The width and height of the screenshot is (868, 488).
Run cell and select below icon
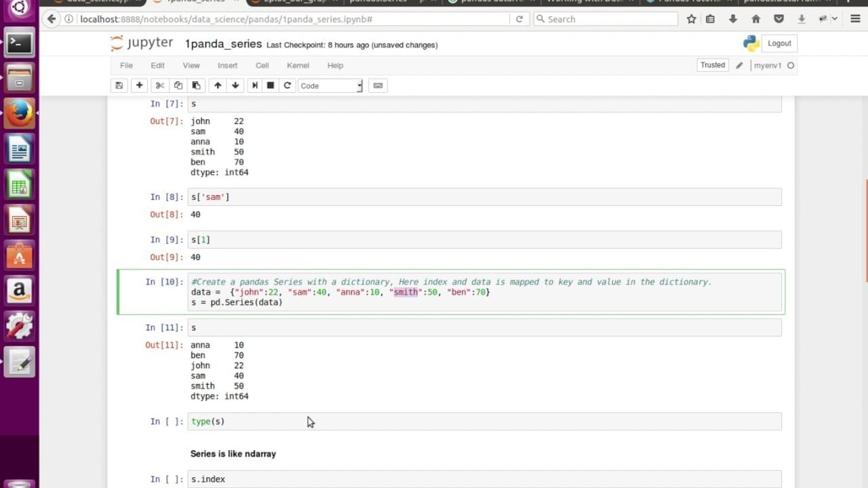[255, 85]
